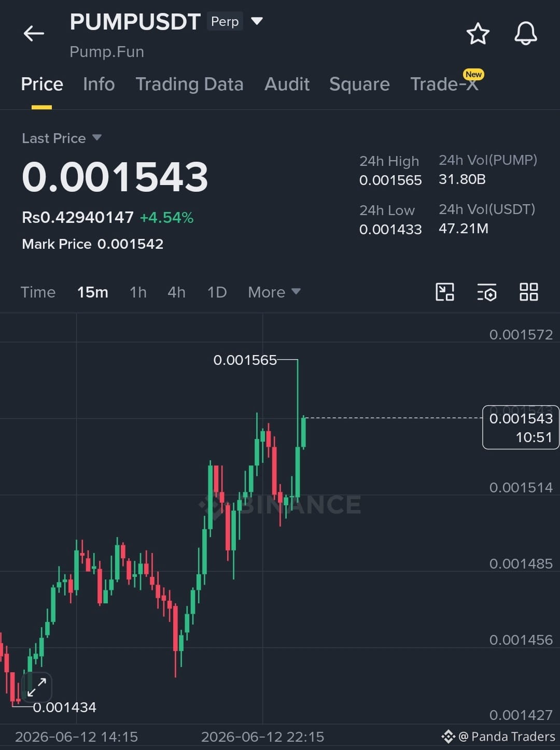Open the PUMPUSDT pair selector dropdown arrow

tap(257, 21)
